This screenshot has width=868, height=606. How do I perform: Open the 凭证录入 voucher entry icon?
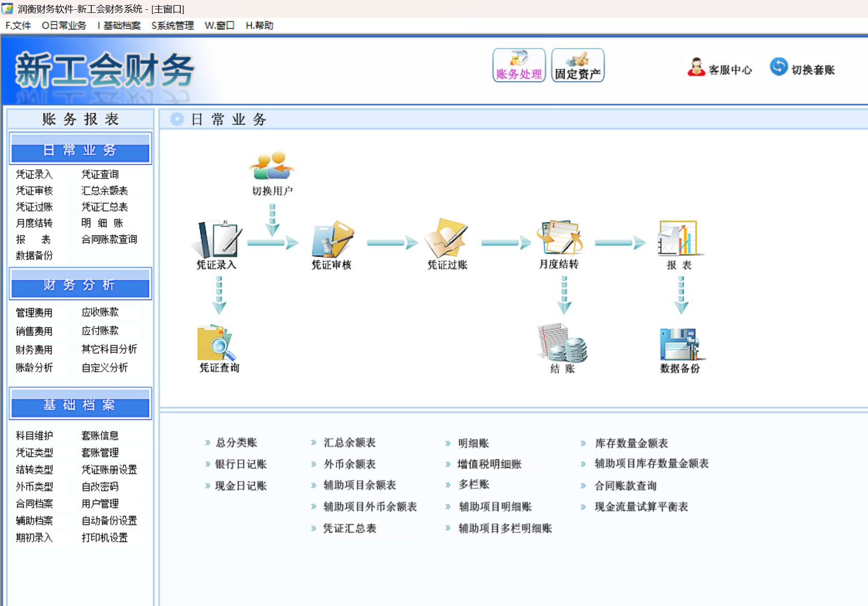click(x=217, y=239)
